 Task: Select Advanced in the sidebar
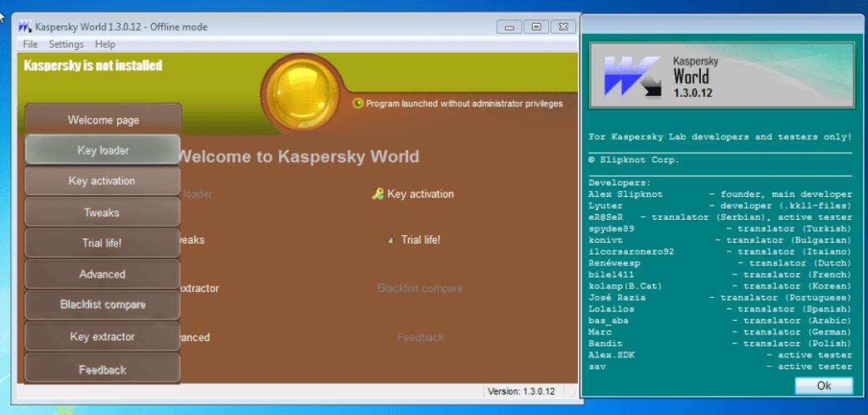pos(103,274)
